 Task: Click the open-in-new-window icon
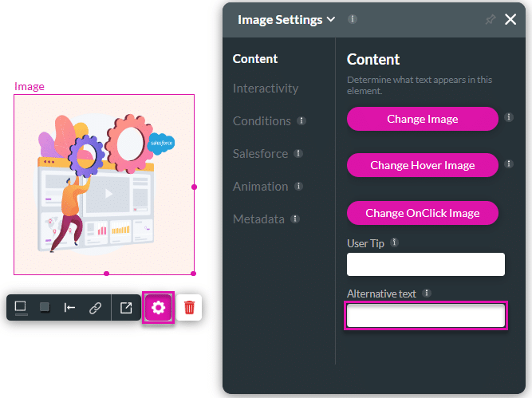pyautogui.click(x=126, y=308)
